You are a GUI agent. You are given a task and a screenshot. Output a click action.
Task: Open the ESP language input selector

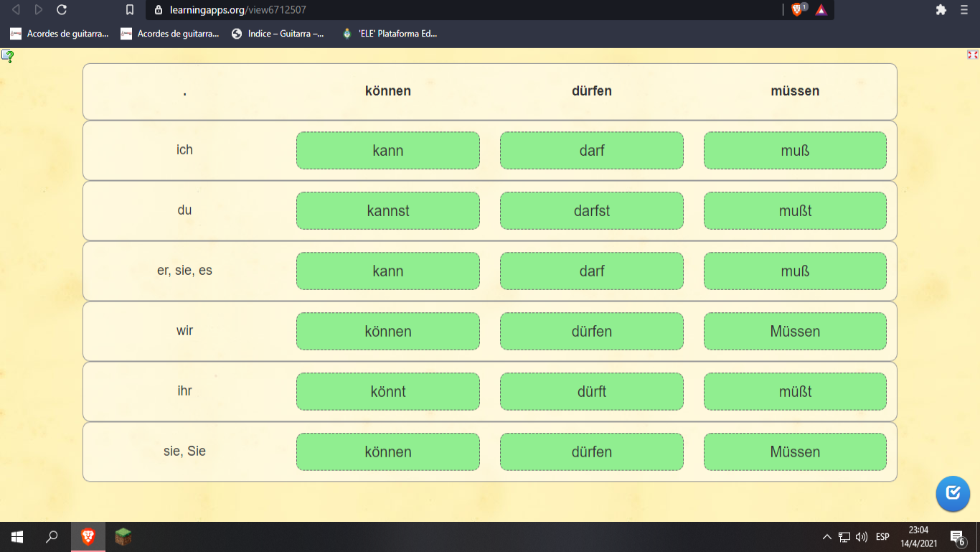point(882,537)
